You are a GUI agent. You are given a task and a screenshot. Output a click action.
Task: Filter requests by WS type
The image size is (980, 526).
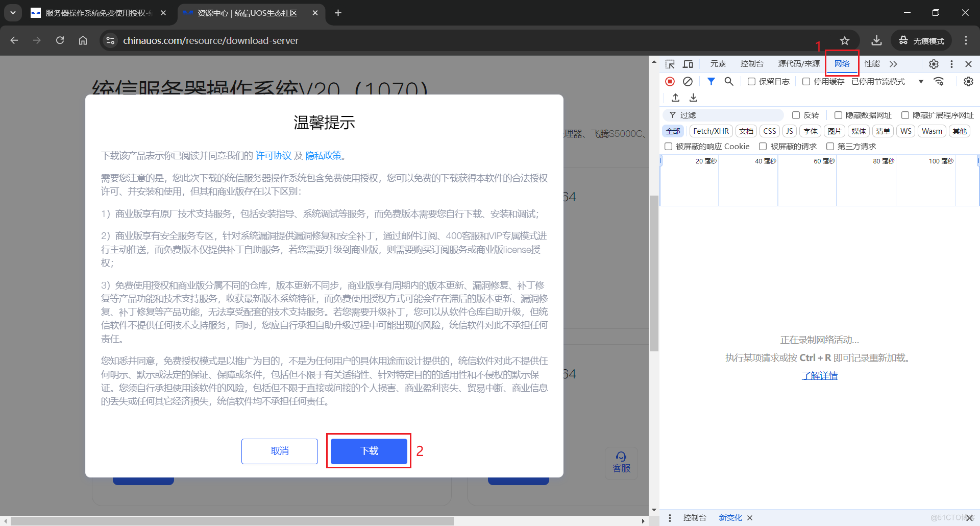pos(906,131)
